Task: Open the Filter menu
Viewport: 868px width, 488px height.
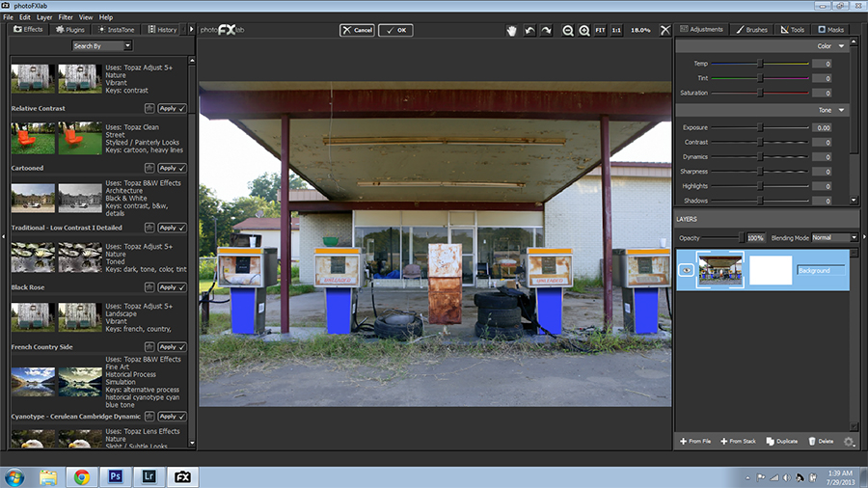Action: 65,17
